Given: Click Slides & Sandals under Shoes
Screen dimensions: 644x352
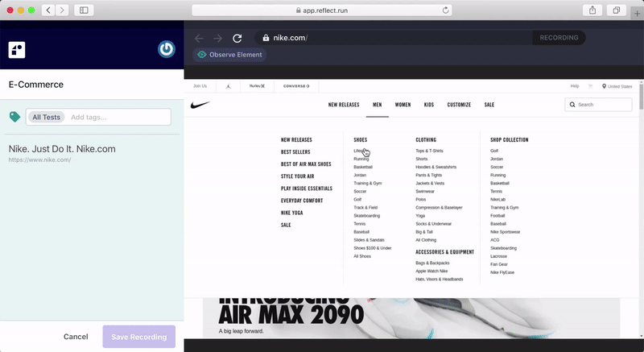Looking at the screenshot, I should 369,240.
